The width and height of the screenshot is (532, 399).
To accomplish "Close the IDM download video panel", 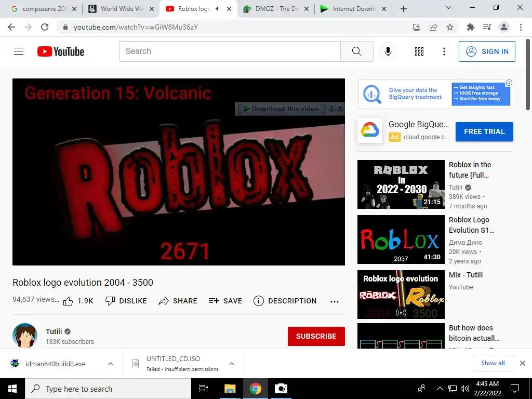I will coord(340,108).
